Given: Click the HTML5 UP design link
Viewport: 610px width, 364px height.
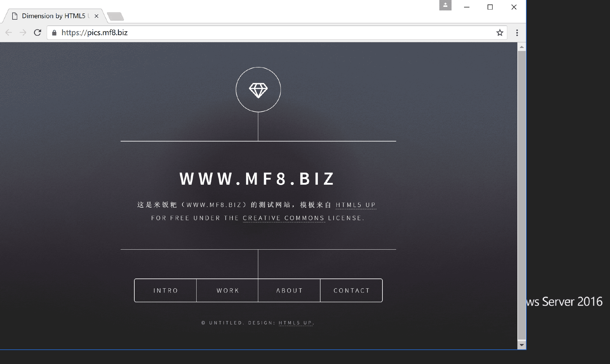Looking at the screenshot, I should (x=295, y=323).
